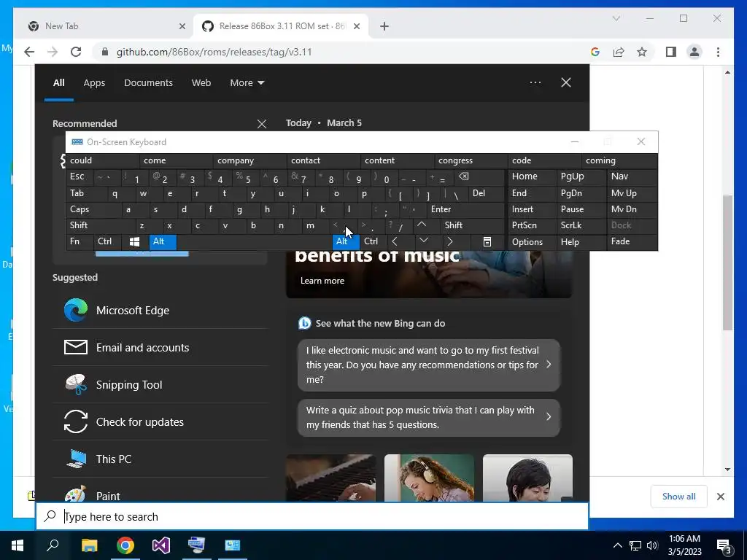Toggle left Ctrl key on keyboard
This screenshot has height=560, width=747.
click(x=107, y=241)
